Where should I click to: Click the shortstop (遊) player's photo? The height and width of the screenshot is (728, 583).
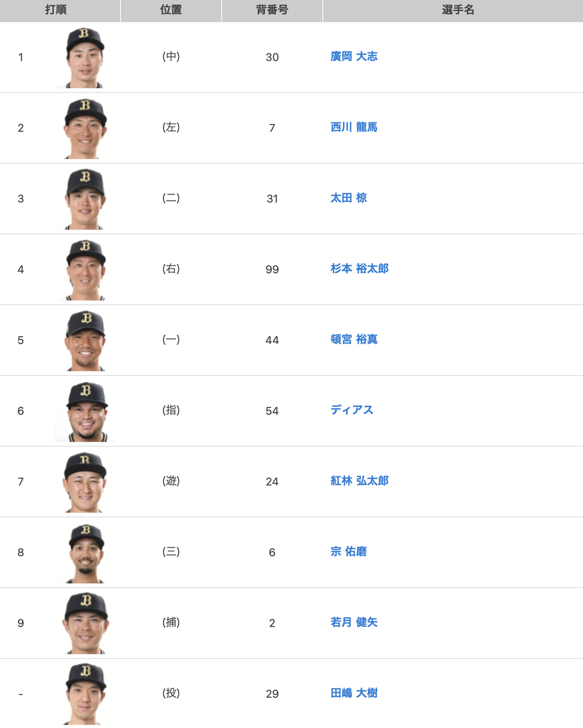(x=85, y=482)
